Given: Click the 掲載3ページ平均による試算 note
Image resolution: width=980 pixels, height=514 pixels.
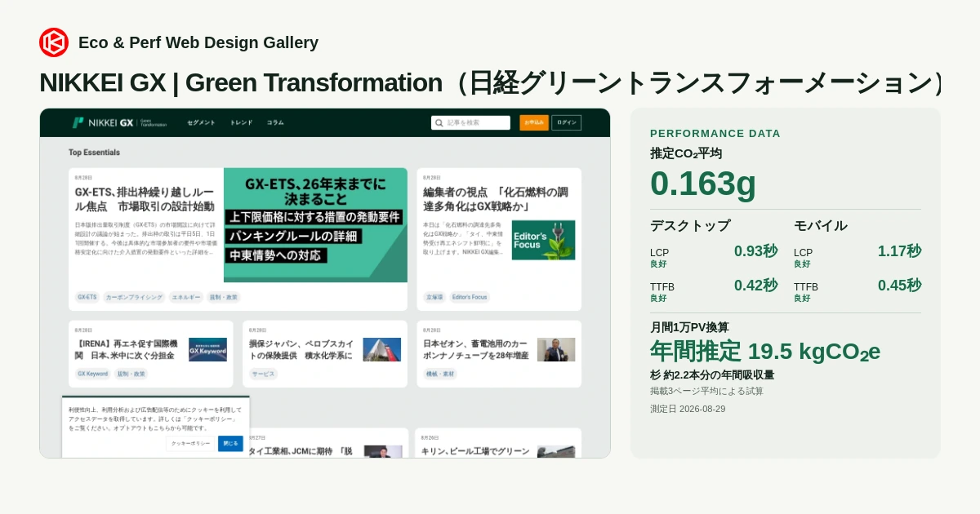Looking at the screenshot, I should 707,391.
